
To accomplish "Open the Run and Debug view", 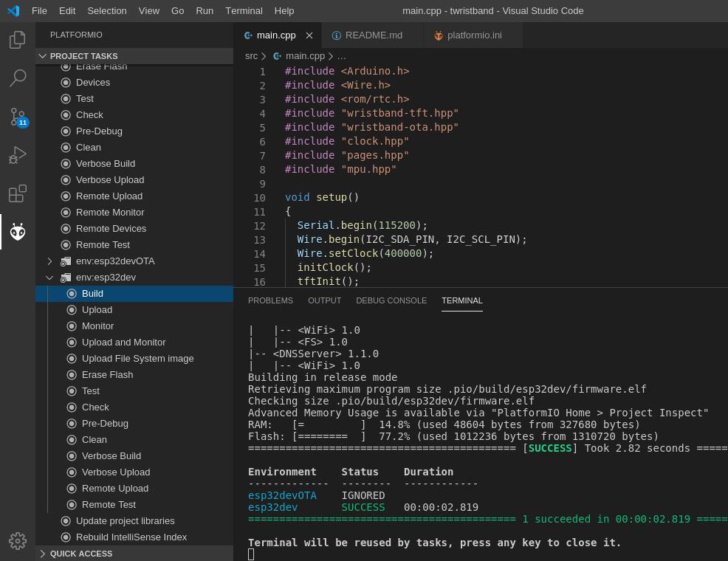I will [x=18, y=155].
